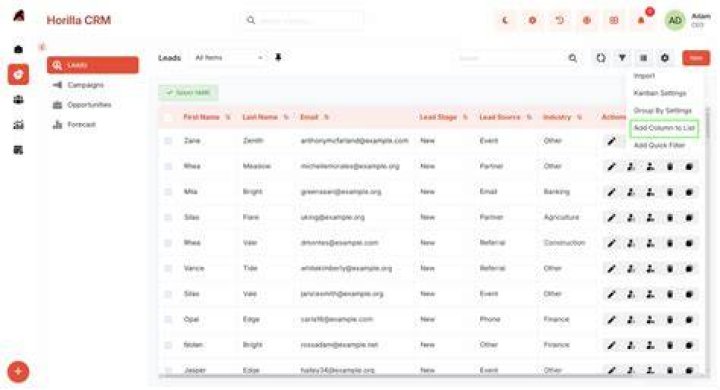Edit the Zane Zenith lead with pencil
720x390 pixels.
(611, 141)
